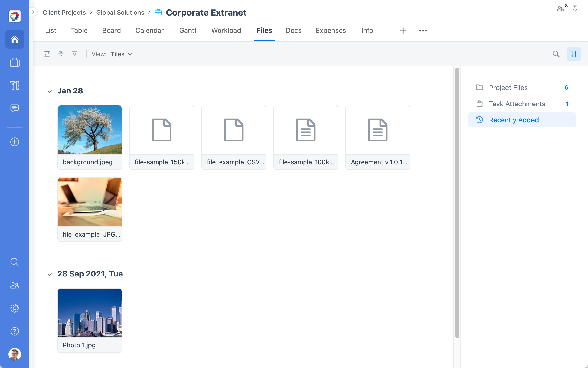Screen dimensions: 588x368
Task: Switch to the Docs tab
Action: click(x=294, y=30)
